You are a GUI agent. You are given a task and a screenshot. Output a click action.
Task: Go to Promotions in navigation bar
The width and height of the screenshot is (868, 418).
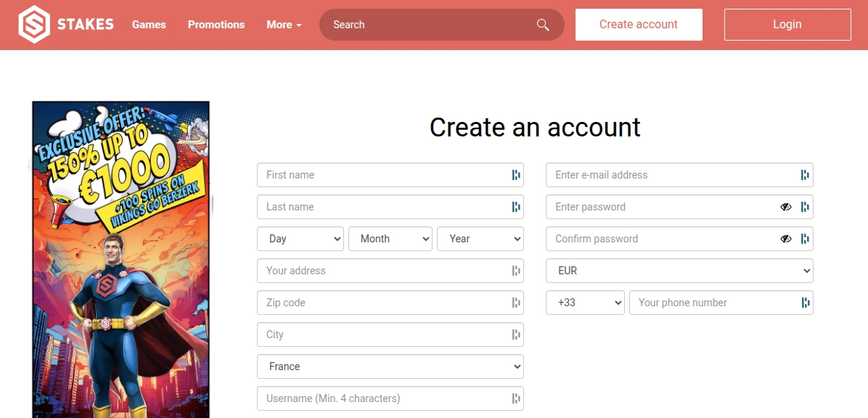coord(216,25)
